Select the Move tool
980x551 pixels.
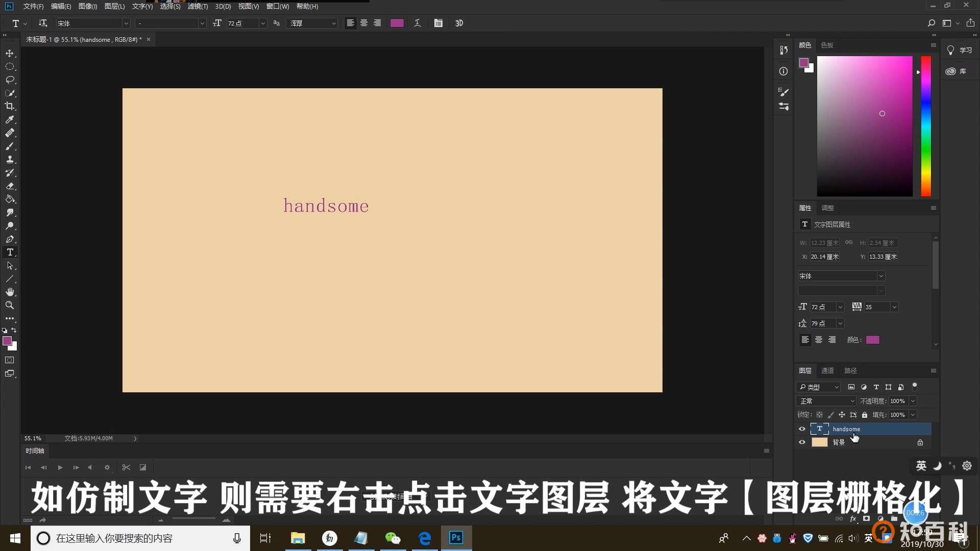pyautogui.click(x=10, y=53)
